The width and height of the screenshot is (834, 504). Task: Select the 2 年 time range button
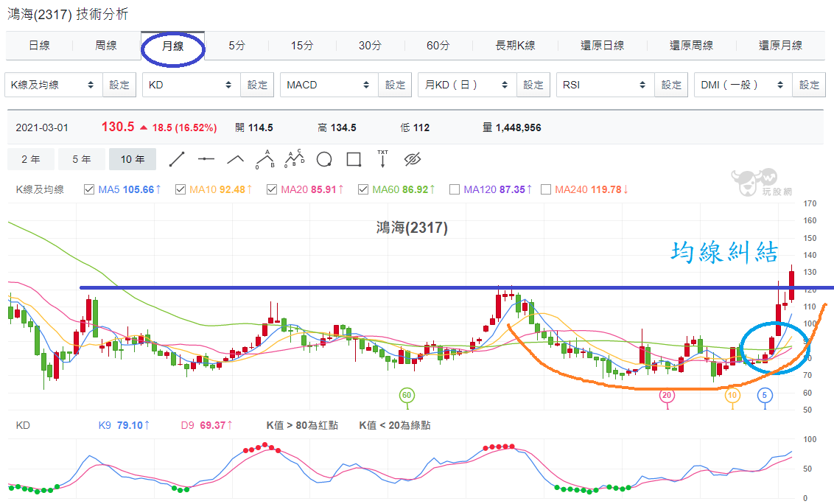click(x=31, y=159)
